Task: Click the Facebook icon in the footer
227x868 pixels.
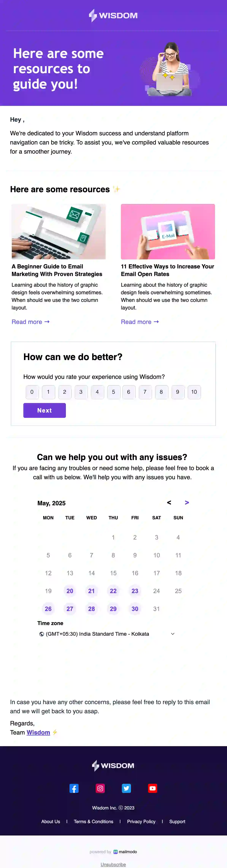Action: (74, 788)
